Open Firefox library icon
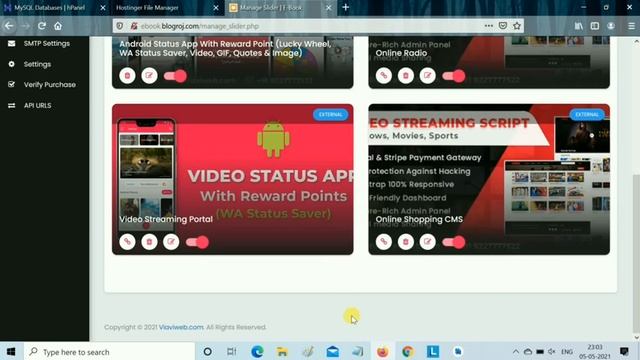Screen dimensions: 640x360 (x=579, y=26)
